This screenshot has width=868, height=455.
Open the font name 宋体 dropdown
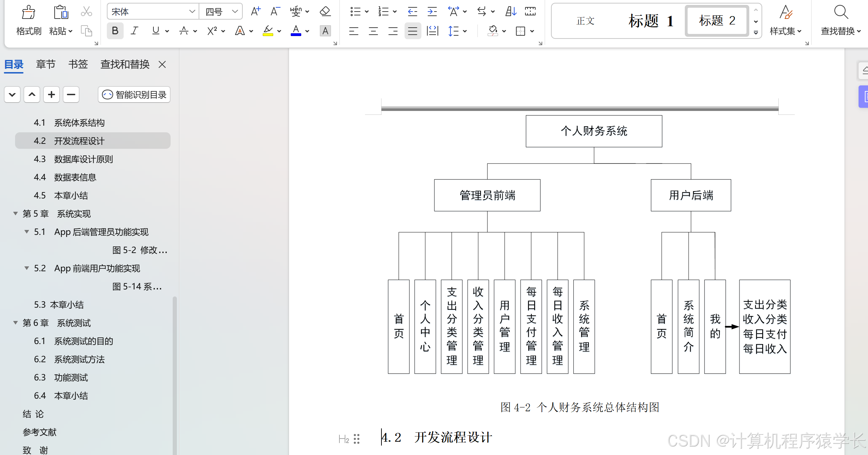coord(192,12)
